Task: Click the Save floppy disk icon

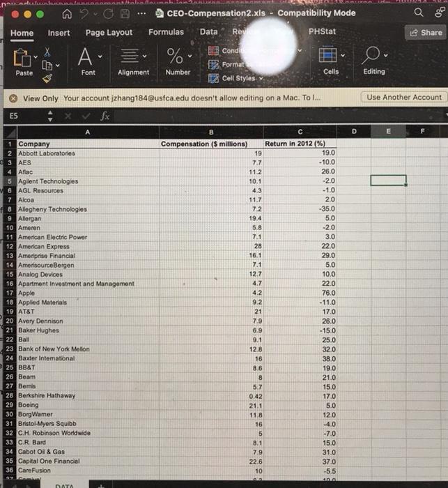Action: (125, 13)
